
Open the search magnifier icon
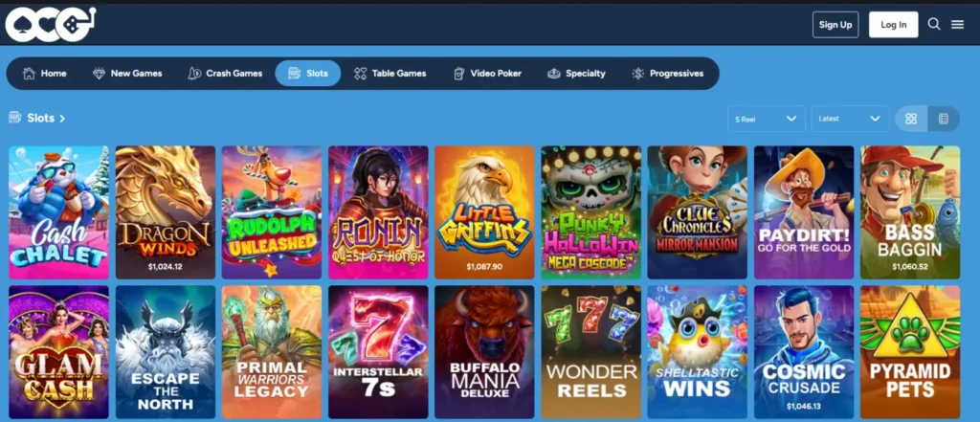(x=934, y=24)
